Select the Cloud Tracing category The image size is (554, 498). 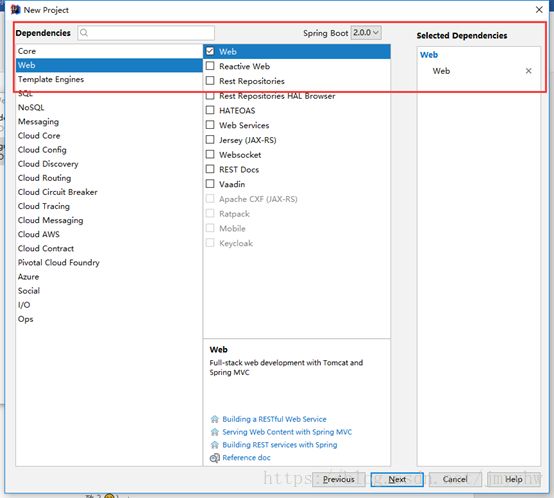tap(109, 207)
